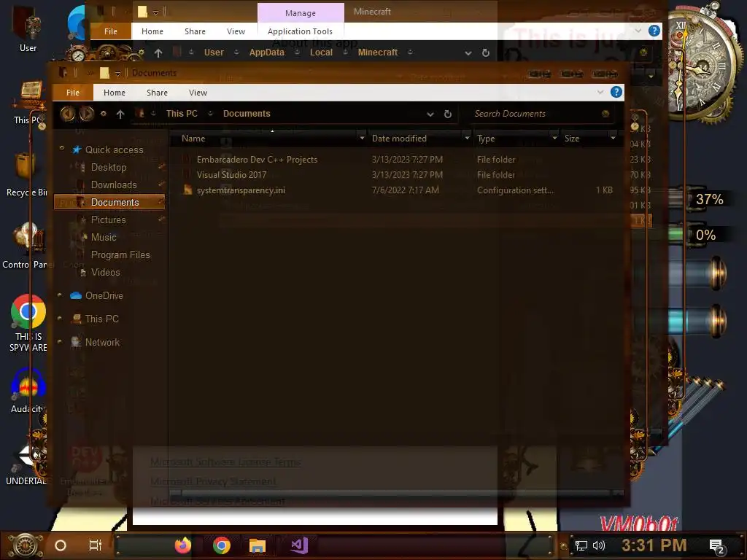Click the Forward arrow in the Documents window
The width and height of the screenshot is (747, 560).
click(x=86, y=113)
